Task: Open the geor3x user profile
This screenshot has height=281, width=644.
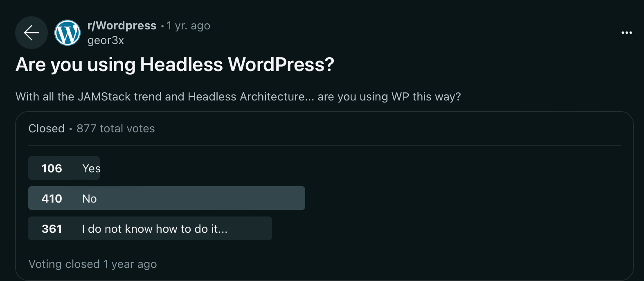Action: [x=106, y=40]
